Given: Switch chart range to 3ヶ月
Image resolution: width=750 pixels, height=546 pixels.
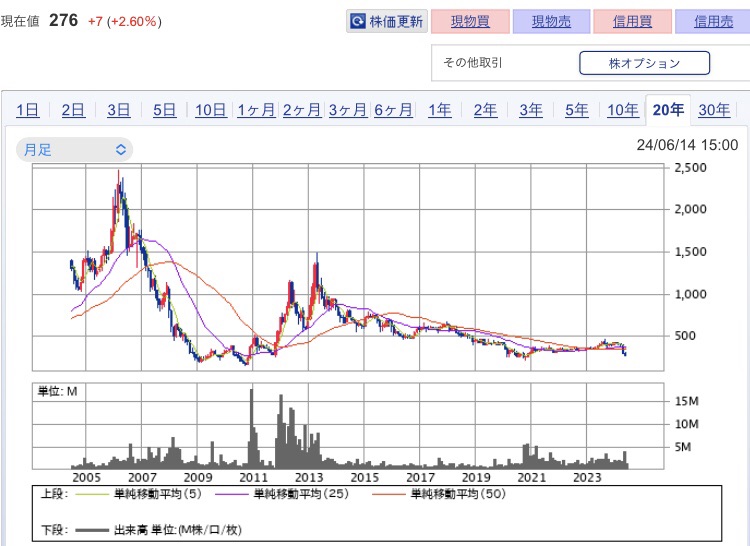Looking at the screenshot, I should pos(348,110).
